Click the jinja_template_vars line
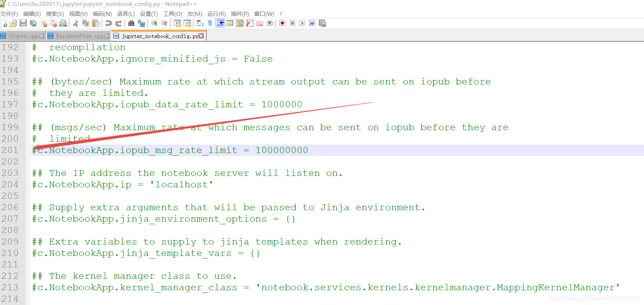The image size is (644, 305). (x=146, y=253)
